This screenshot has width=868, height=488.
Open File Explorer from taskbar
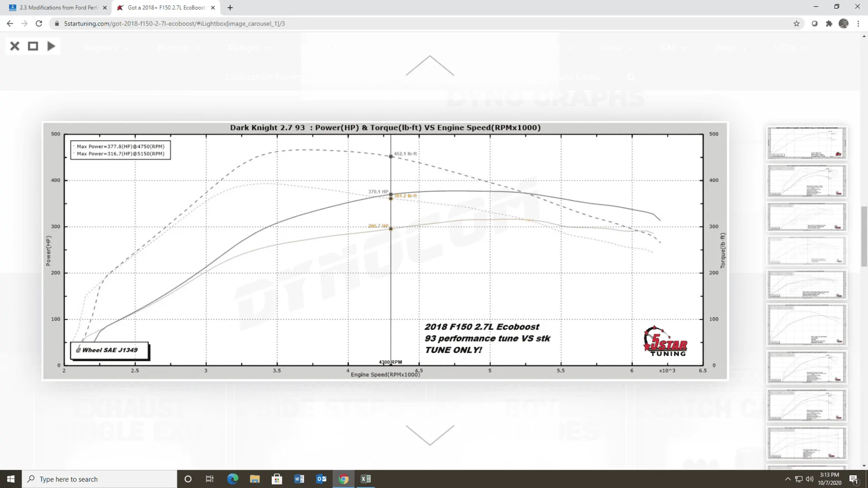254,479
